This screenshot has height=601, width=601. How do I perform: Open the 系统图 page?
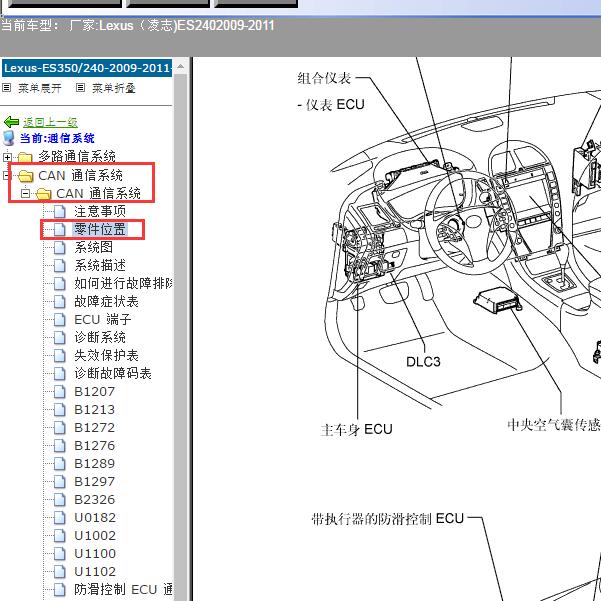tap(94, 247)
